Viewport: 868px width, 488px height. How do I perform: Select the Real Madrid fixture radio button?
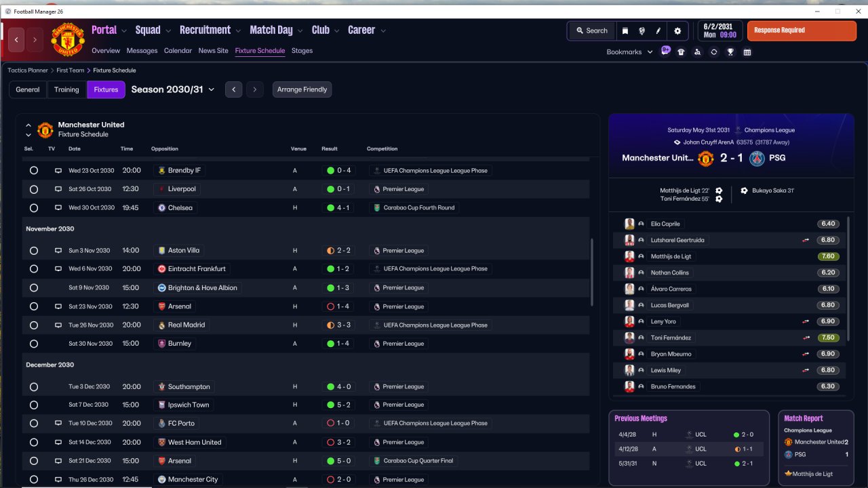coord(34,325)
